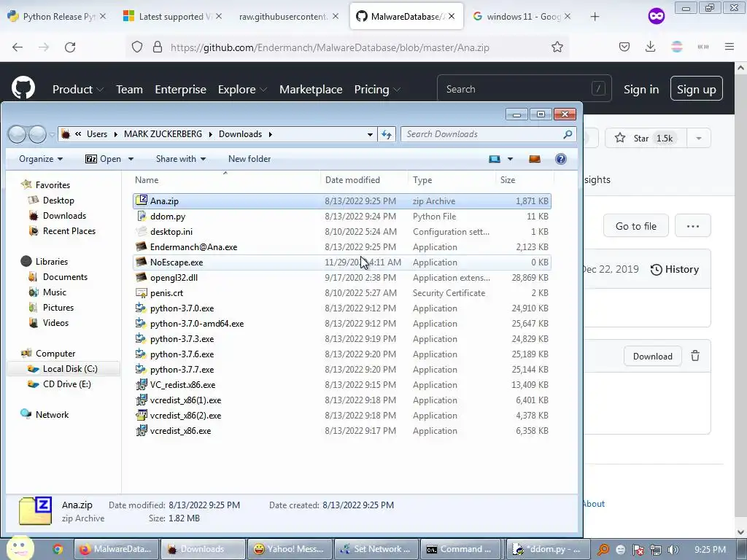Open the Pocket save icon in Firefox
This screenshot has height=560, width=747.
tap(624, 47)
